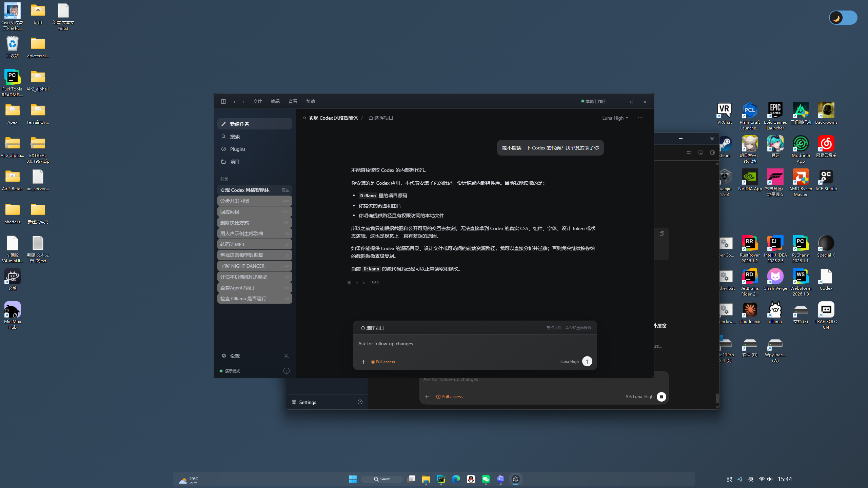This screenshot has height=488, width=868.
Task: Click the stop button in the background window
Action: click(x=661, y=396)
